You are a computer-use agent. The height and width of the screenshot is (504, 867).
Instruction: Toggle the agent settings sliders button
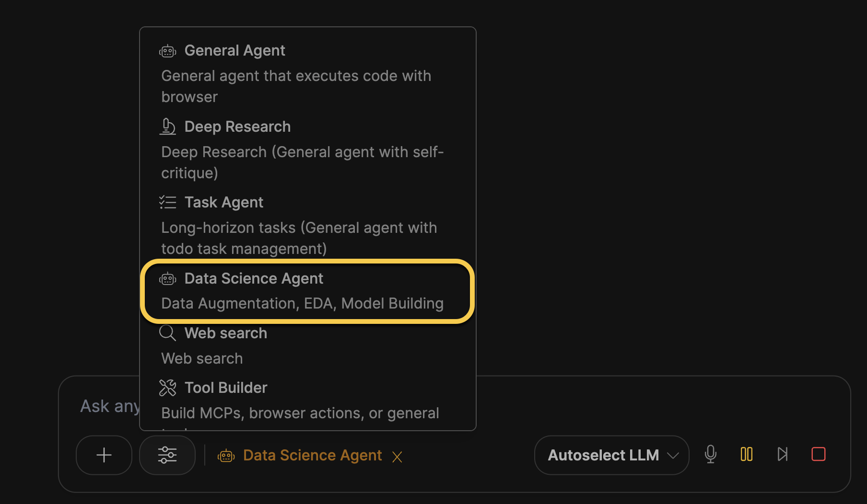tap(167, 455)
